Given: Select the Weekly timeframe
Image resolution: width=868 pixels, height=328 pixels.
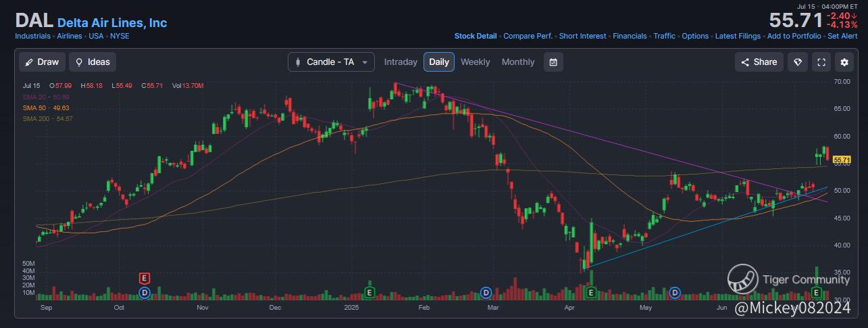Looking at the screenshot, I should click(475, 62).
